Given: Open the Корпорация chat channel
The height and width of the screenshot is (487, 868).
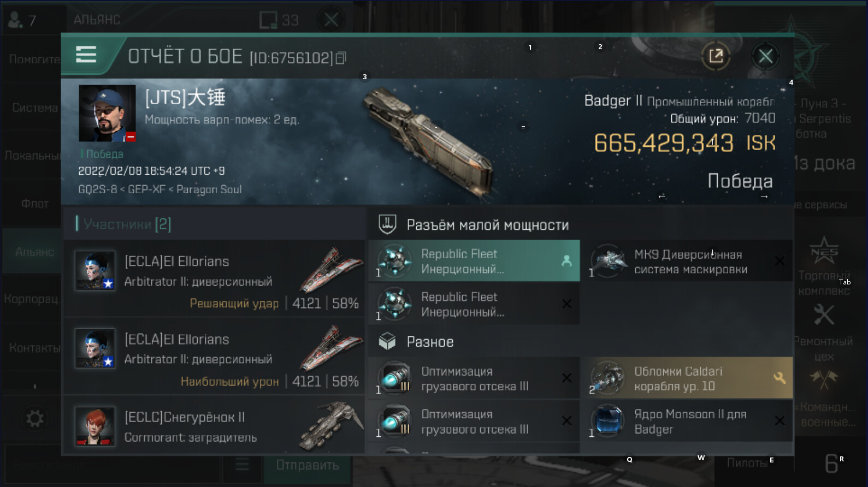Looking at the screenshot, I should coord(32,299).
